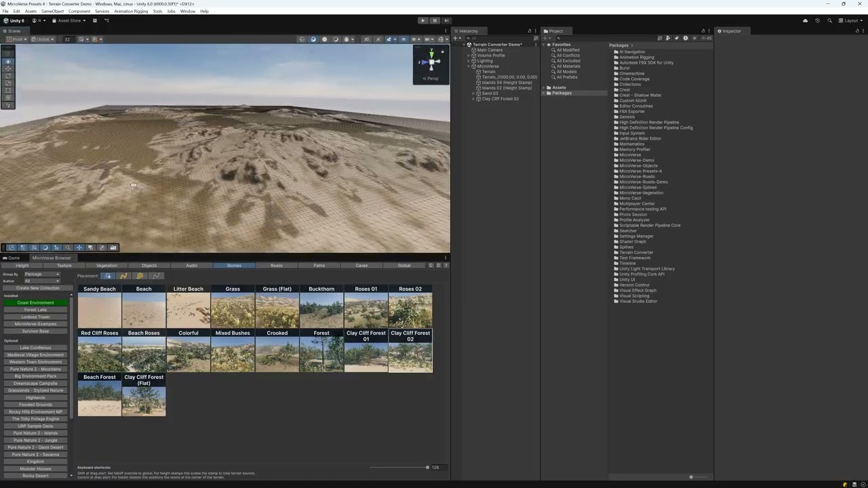Choose the first placement mode icon
The width and height of the screenshot is (868, 488).
pyautogui.click(x=108, y=276)
